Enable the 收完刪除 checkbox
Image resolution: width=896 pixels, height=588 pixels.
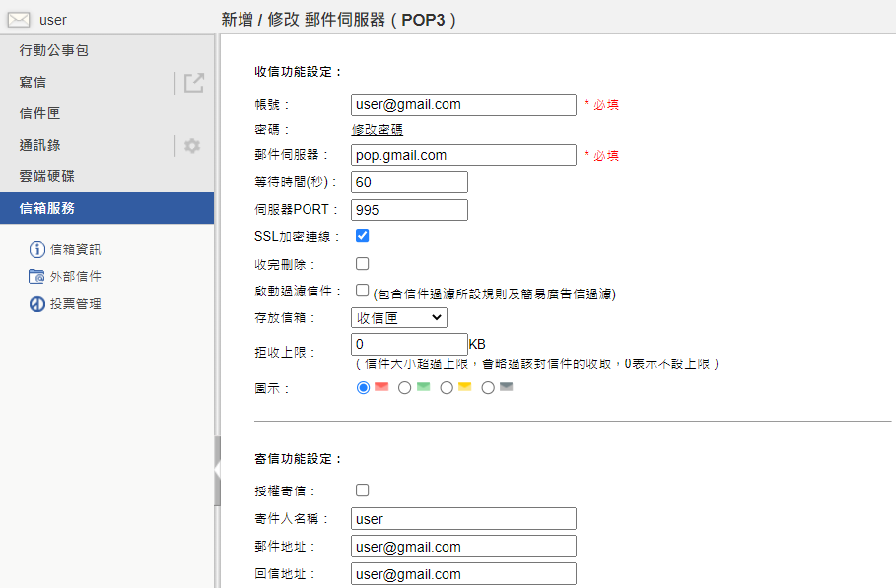coord(363,263)
